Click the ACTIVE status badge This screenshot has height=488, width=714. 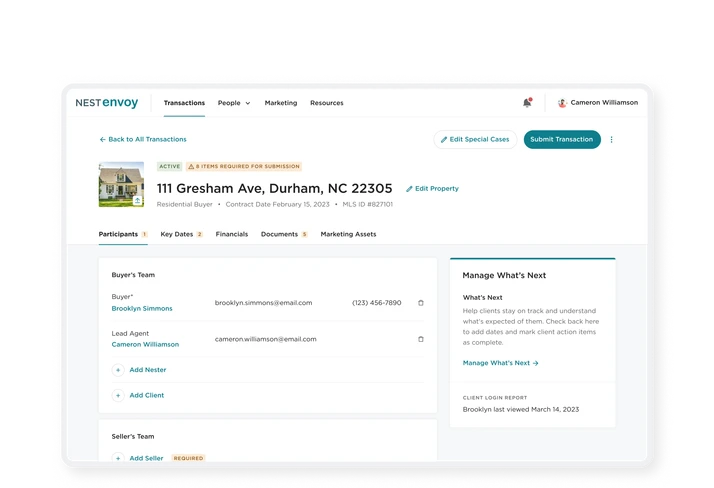pos(169,167)
